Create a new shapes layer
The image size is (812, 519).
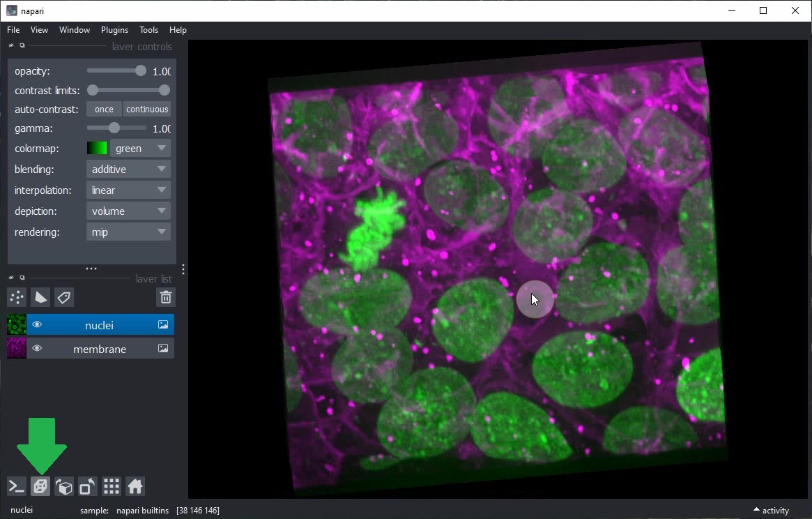pos(40,298)
